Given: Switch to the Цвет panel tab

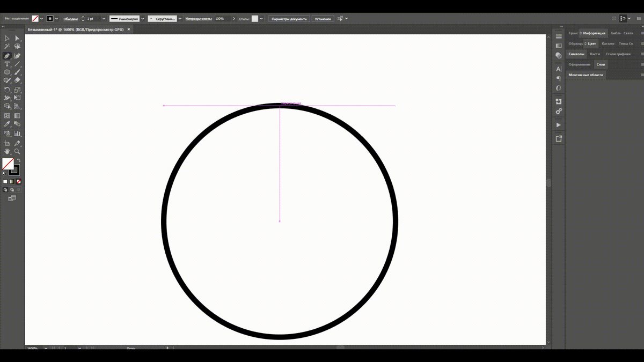Looking at the screenshot, I should [x=591, y=43].
